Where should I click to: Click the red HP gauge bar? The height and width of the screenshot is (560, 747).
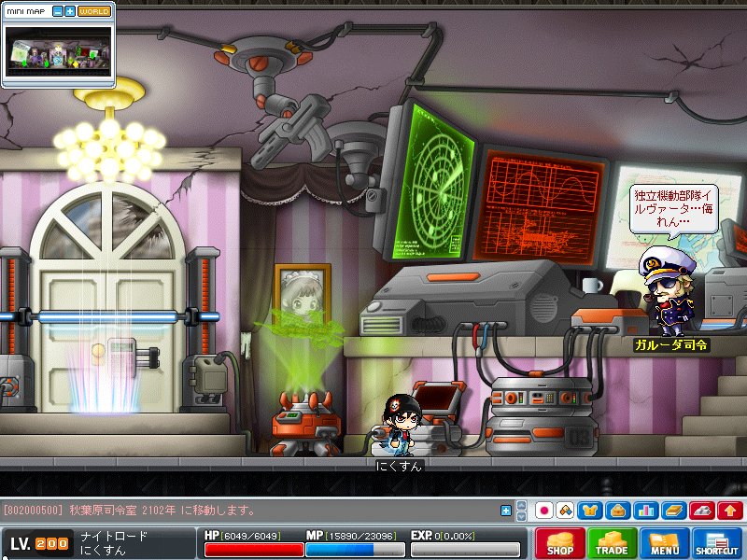pyautogui.click(x=254, y=550)
